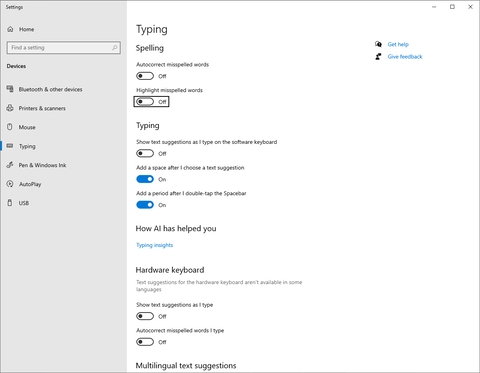Enable hardware keyboard Show text suggestions toggle
480x373 pixels.
point(145,316)
